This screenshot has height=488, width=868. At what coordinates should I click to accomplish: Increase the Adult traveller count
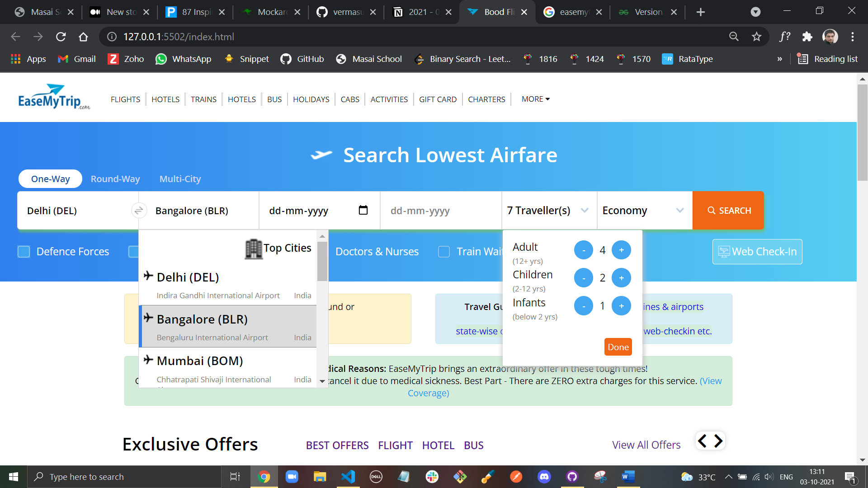coord(621,250)
